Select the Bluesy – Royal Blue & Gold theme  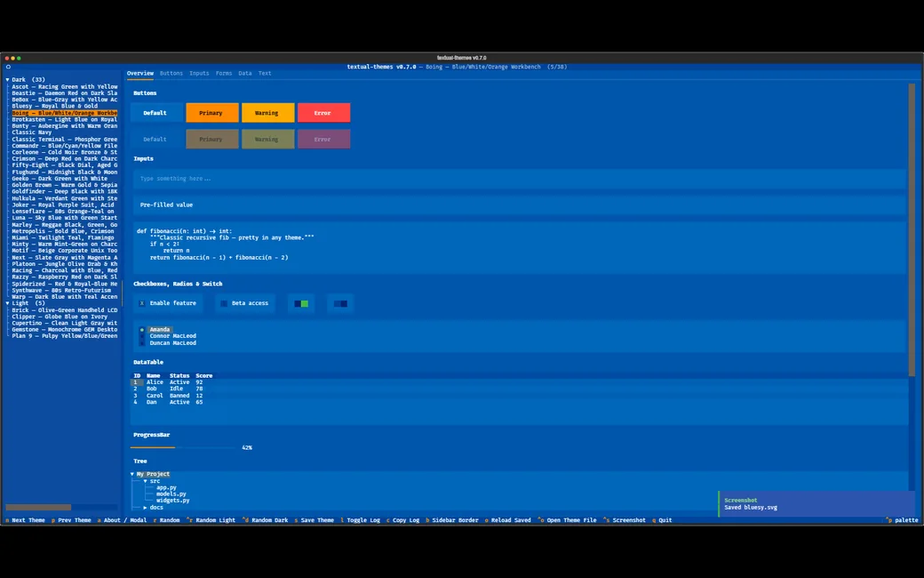[55, 106]
